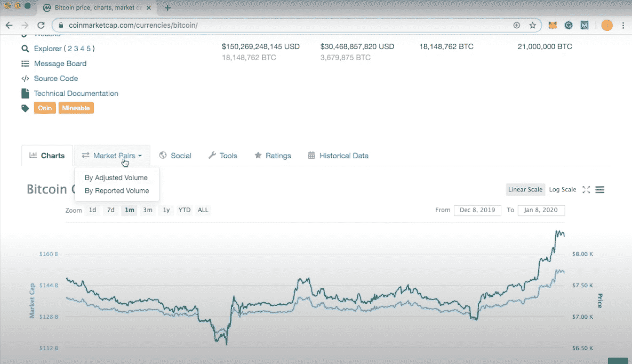Screen dimensions: 632x364
Task: Open the Social tab
Action: [x=175, y=156]
